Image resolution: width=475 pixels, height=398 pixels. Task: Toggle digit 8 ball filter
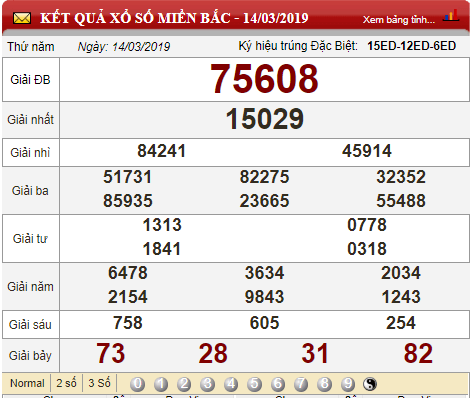[324, 384]
